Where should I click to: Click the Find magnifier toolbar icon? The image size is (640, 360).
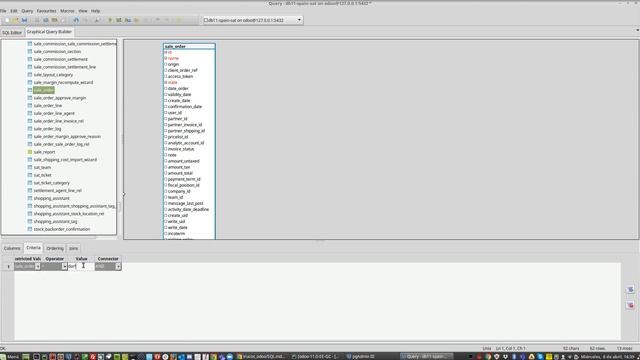coord(97,20)
